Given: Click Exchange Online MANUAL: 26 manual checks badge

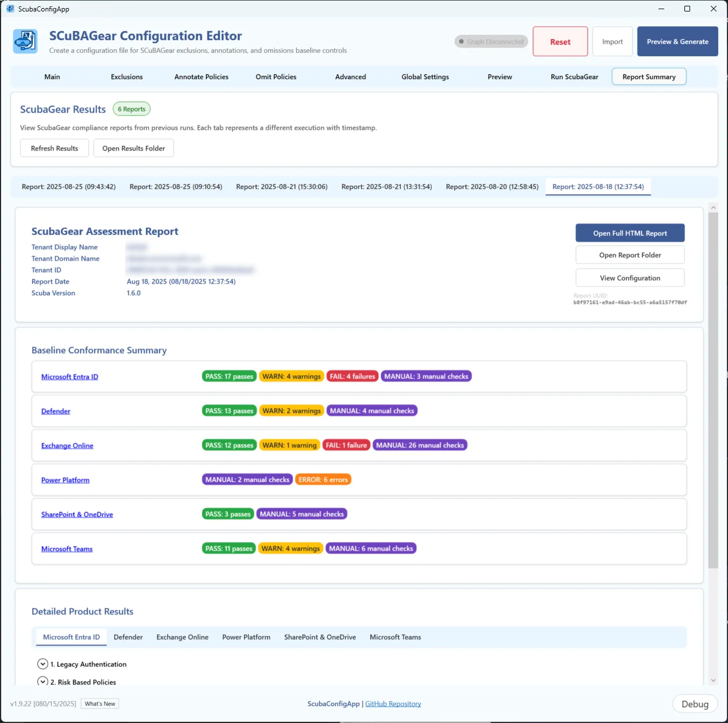Looking at the screenshot, I should pos(420,445).
